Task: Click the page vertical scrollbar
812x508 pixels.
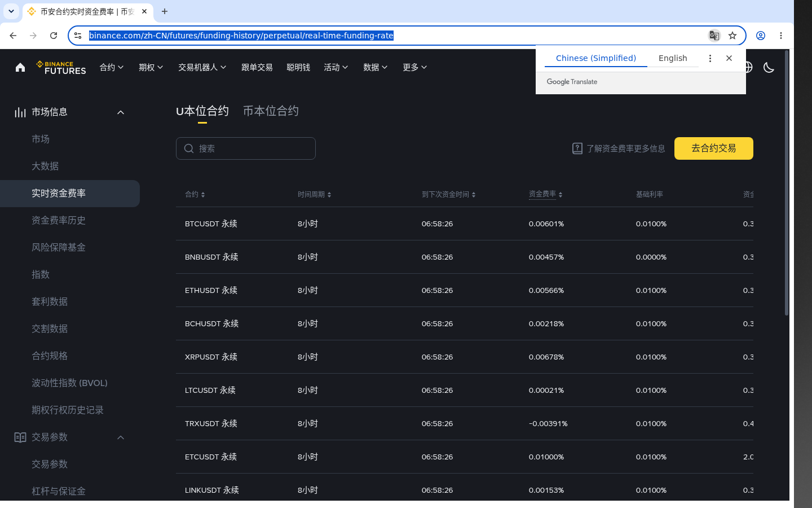Action: (x=787, y=183)
